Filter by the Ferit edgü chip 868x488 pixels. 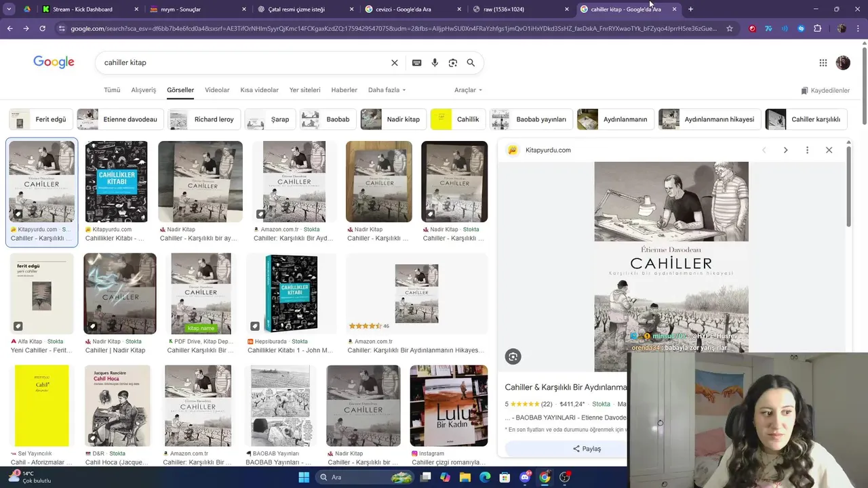[41, 119]
